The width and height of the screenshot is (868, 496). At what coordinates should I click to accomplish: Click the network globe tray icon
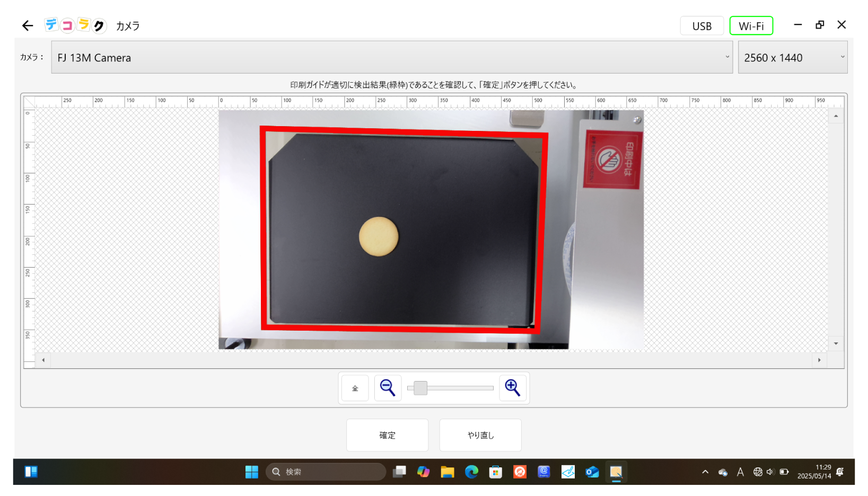point(758,472)
